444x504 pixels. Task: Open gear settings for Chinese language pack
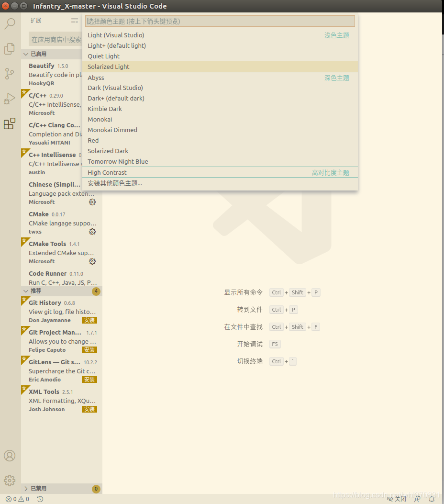click(x=92, y=202)
